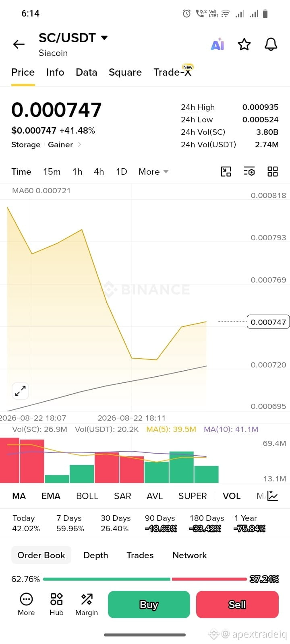290x644 pixels.
Task: Add SC/USDT to favorites star
Action: point(244,44)
